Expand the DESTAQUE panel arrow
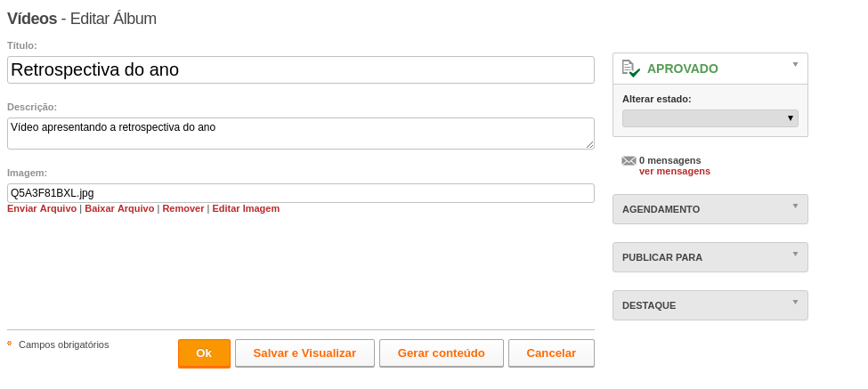The image size is (868, 389). pos(795,302)
